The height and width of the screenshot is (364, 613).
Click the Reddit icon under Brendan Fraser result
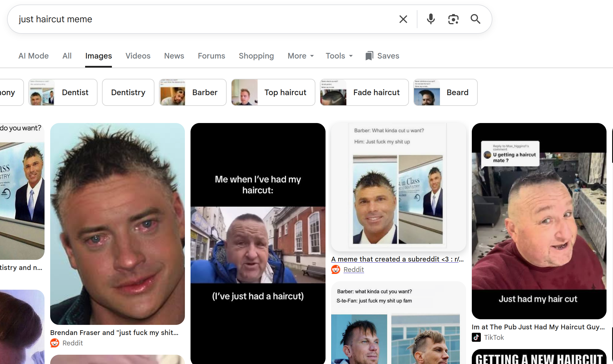55,343
